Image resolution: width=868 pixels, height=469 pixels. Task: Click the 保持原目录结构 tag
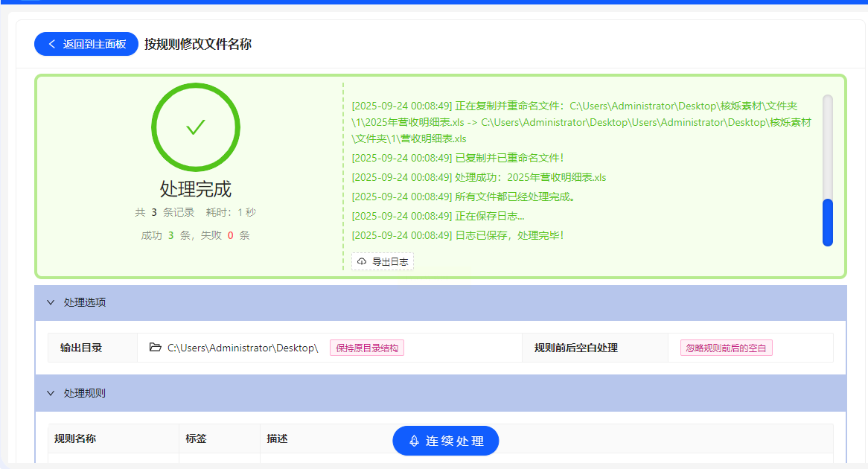[x=367, y=348]
